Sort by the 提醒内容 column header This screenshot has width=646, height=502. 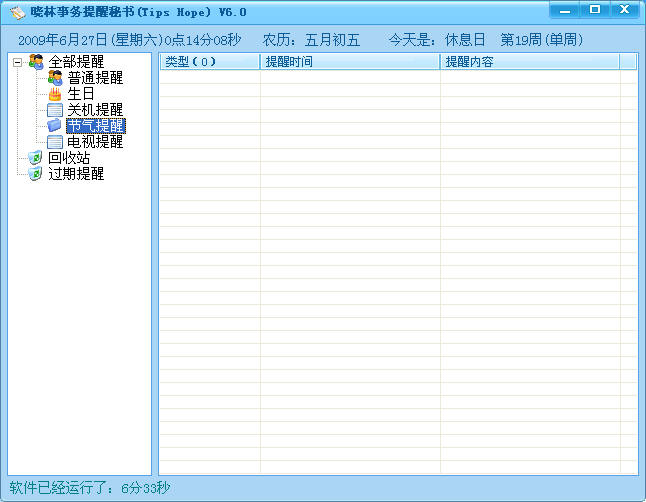coord(530,62)
